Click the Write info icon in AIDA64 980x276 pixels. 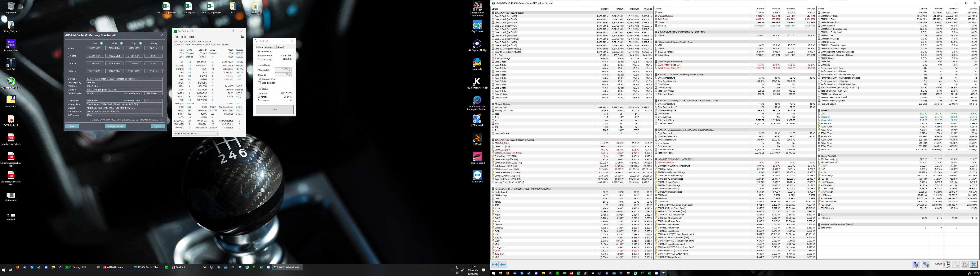pyautogui.click(x=121, y=43)
